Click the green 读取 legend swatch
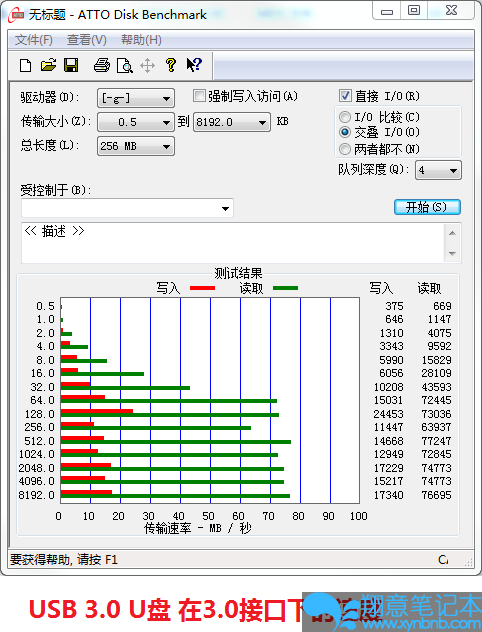Viewport: 482px width, 632px height. [x=285, y=288]
